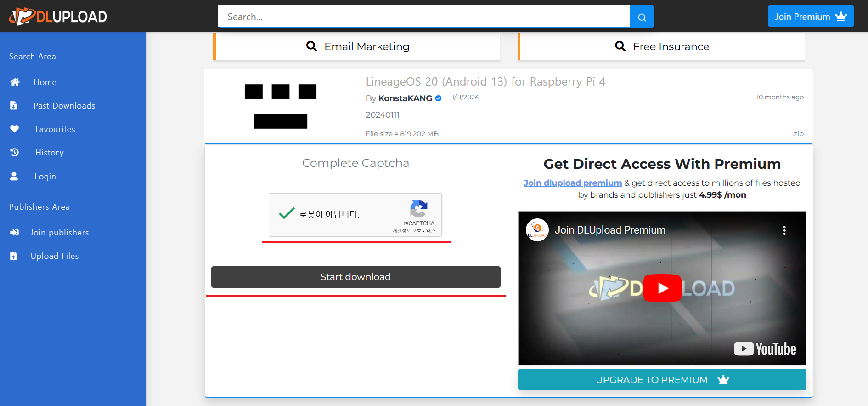Screen dimensions: 868x406
Task: Click the DLUpload channel avatar in video
Action: (537, 229)
